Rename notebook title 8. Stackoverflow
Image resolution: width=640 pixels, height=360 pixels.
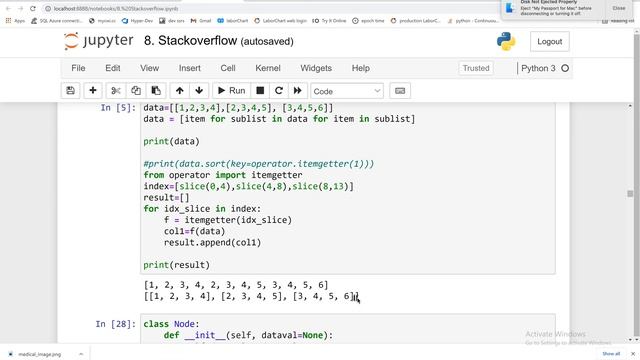click(x=190, y=41)
